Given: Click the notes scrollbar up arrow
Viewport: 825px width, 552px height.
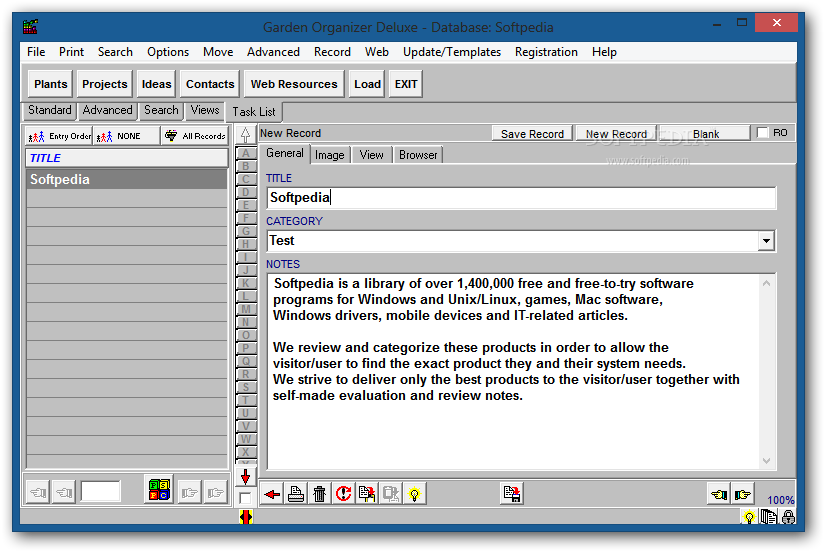Looking at the screenshot, I should (766, 284).
